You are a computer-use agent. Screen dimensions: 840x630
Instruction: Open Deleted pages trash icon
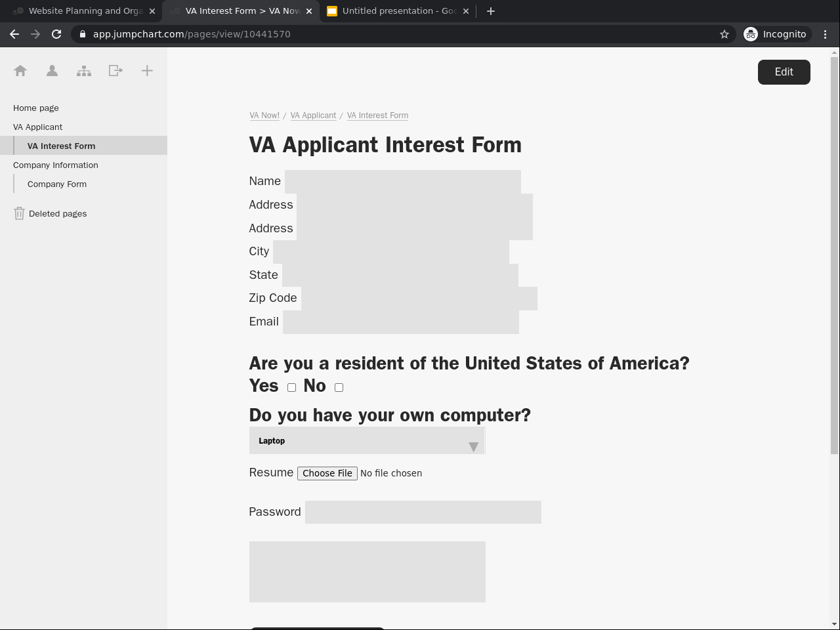(19, 213)
